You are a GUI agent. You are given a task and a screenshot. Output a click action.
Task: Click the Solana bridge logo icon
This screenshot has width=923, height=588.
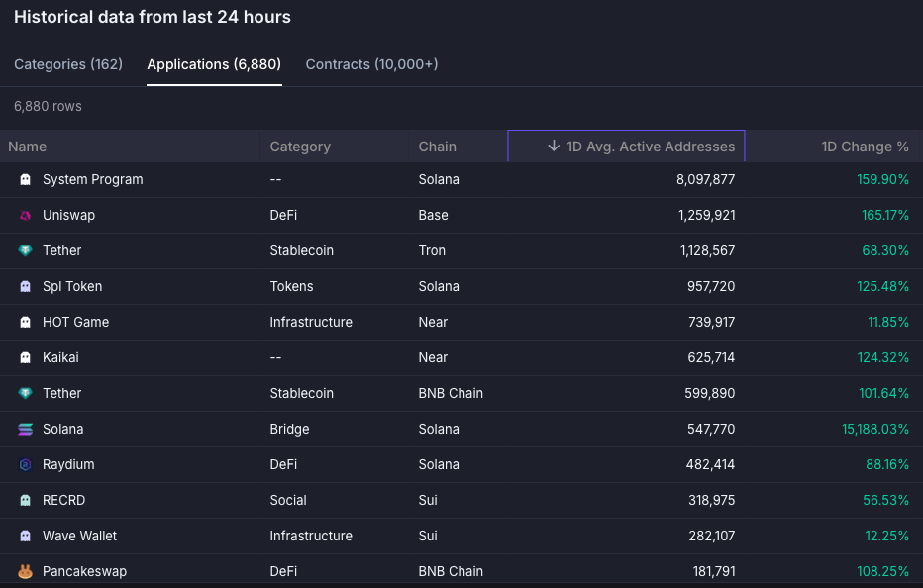pos(25,429)
